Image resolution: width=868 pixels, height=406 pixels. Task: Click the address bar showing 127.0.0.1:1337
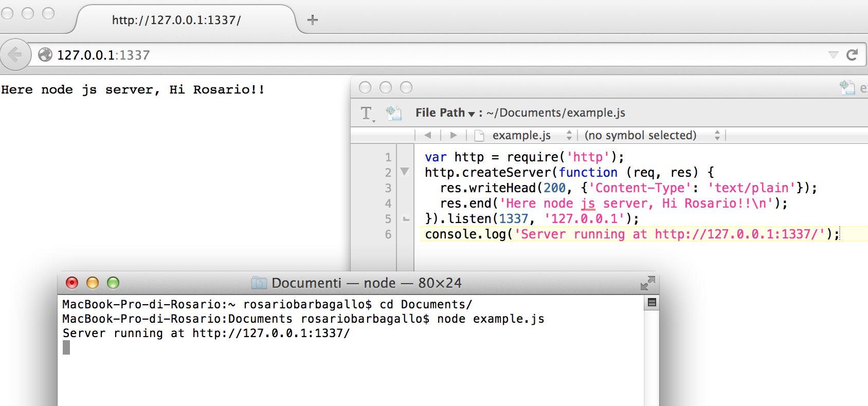tap(411, 55)
